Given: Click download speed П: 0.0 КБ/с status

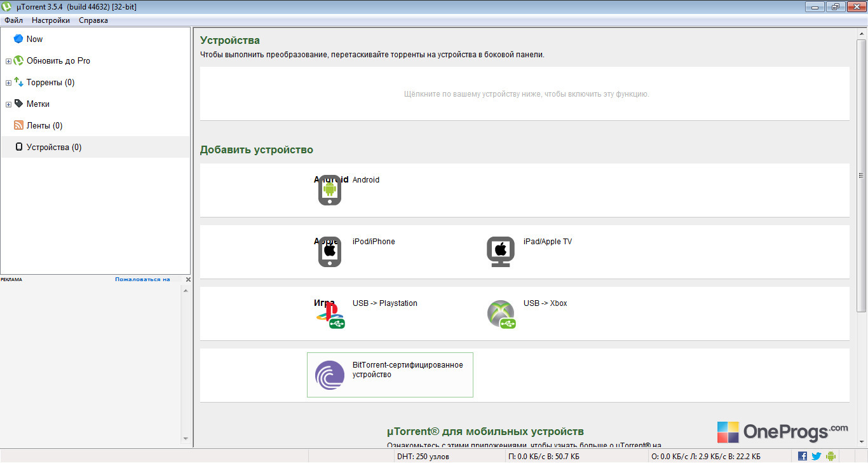Looking at the screenshot, I should (x=544, y=457).
